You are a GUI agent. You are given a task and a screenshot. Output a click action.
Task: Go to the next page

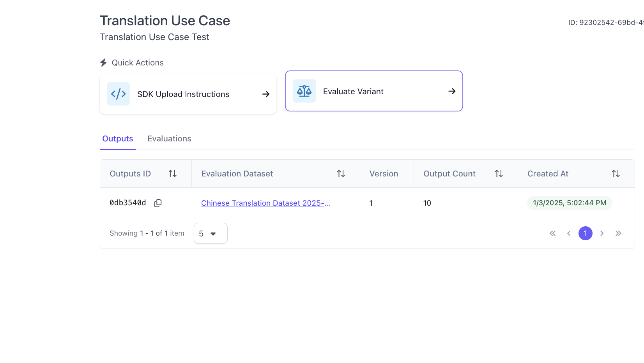coord(602,233)
